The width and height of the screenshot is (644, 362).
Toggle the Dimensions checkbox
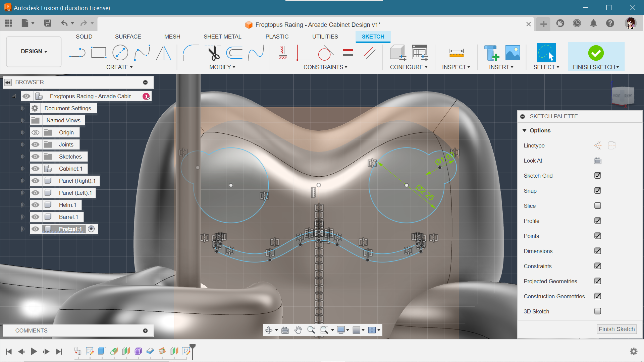pyautogui.click(x=598, y=251)
